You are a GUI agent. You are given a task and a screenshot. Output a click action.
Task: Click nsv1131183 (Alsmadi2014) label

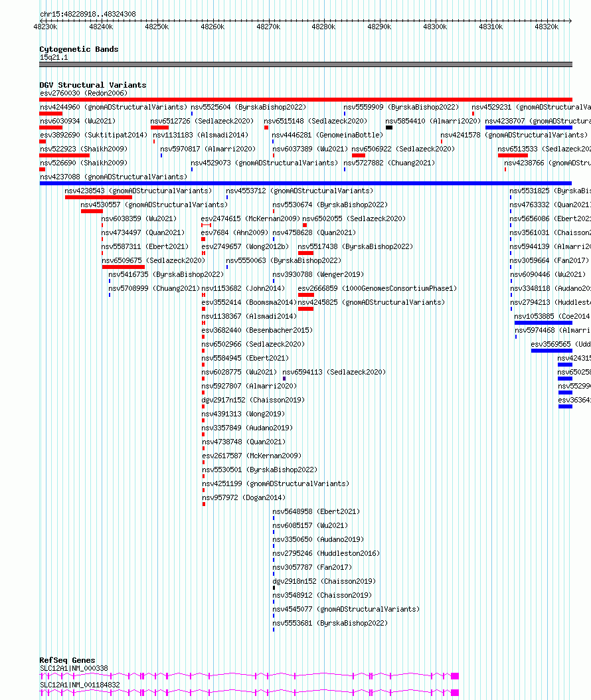tap(201, 135)
